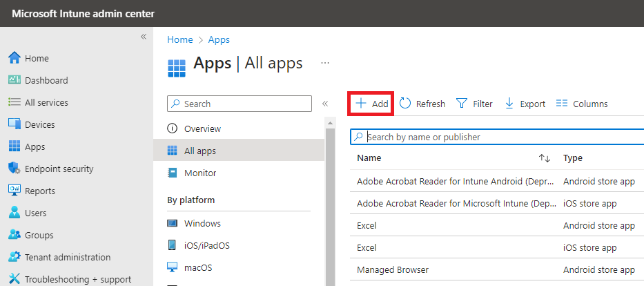
Task: Click the Type column header
Action: 572,158
